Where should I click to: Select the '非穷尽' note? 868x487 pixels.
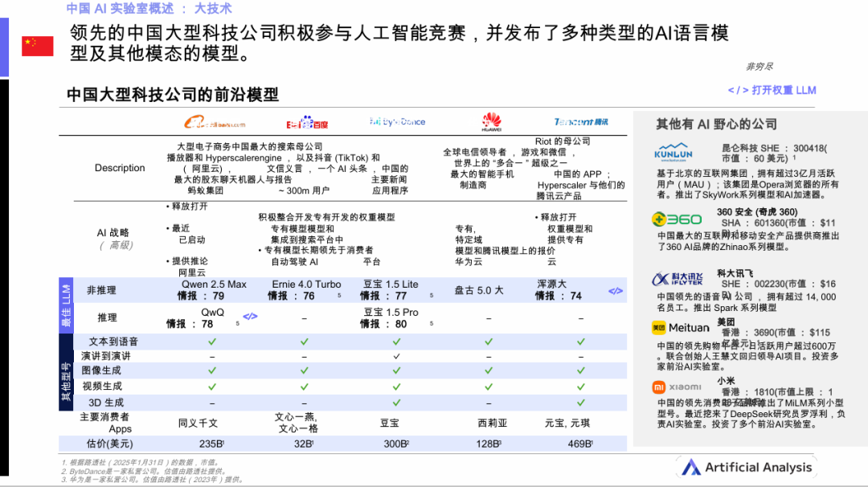pos(759,67)
